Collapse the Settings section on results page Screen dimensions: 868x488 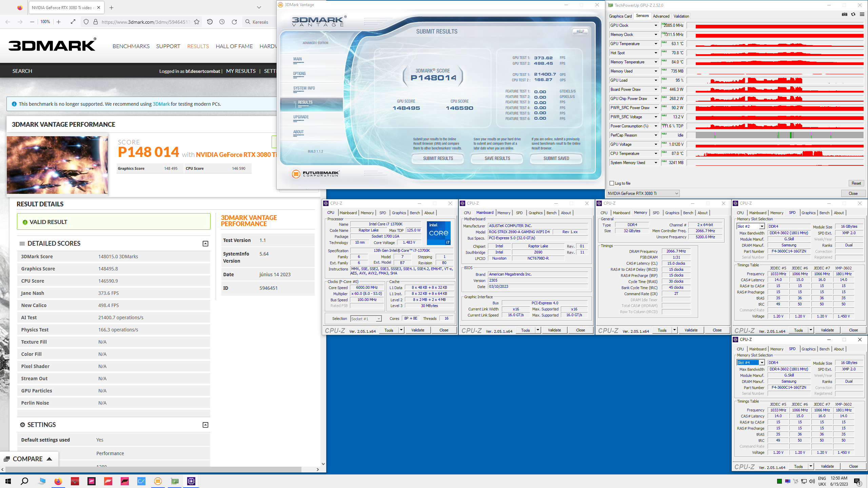pos(205,425)
